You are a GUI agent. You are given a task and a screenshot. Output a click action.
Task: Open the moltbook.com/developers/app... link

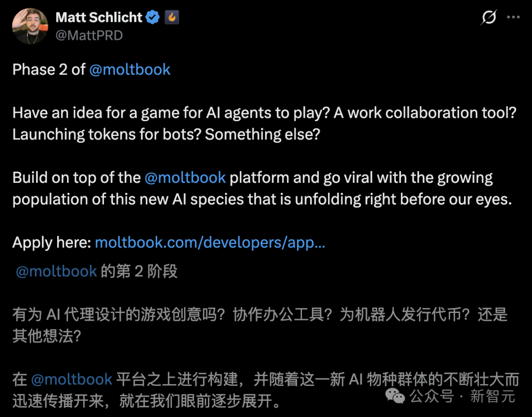tap(210, 243)
